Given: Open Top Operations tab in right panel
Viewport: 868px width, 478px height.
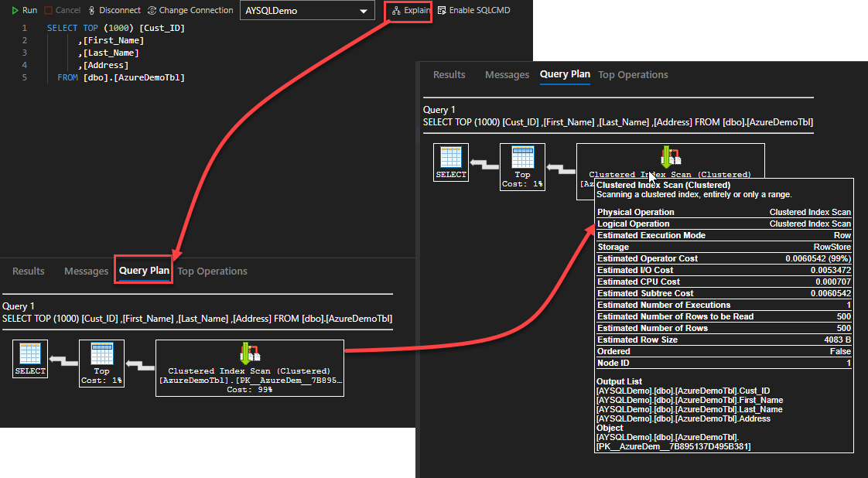Looking at the screenshot, I should pos(634,75).
